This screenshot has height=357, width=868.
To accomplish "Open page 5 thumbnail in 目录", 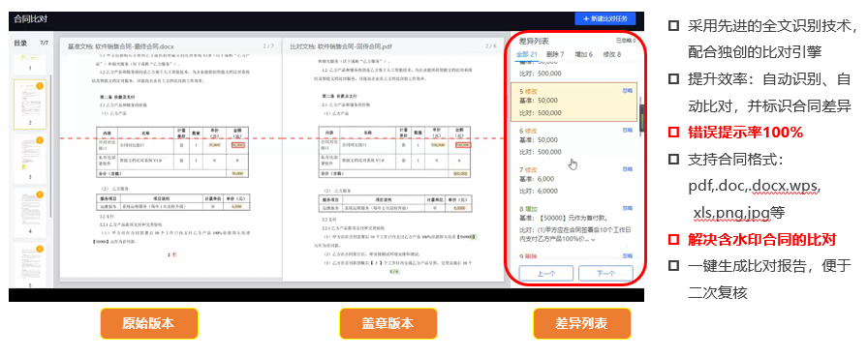I will point(30,266).
